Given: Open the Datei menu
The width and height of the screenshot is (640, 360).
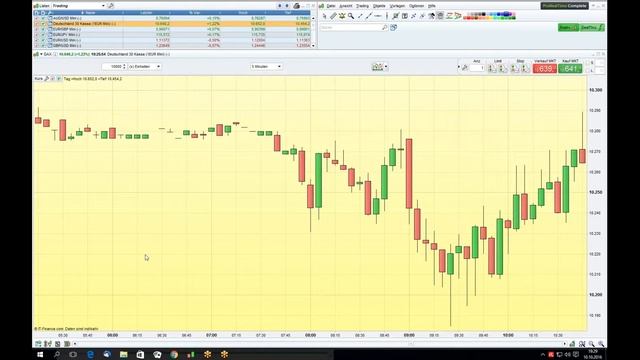Looking at the screenshot, I should coord(331,6).
